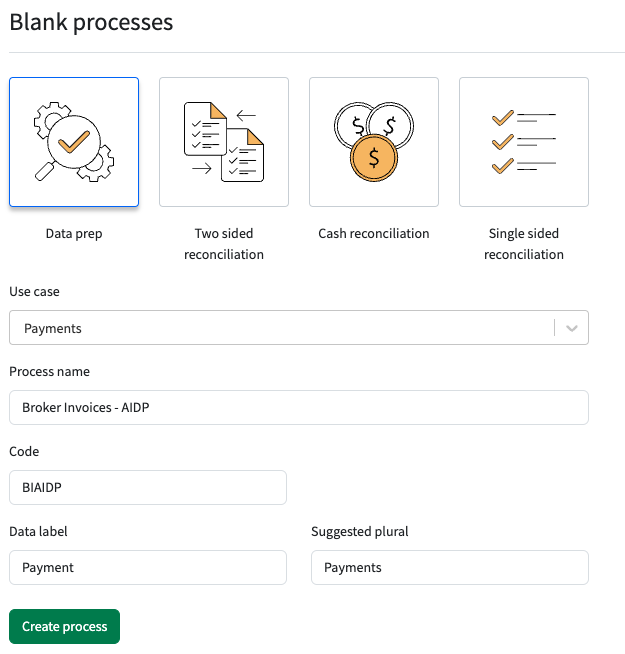Open the Use case Payments combo box
The image size is (625, 654).
click(x=299, y=328)
